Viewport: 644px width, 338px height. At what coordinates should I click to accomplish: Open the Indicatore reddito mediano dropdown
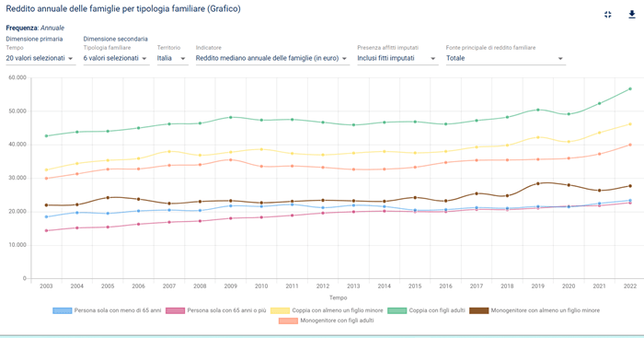click(x=272, y=58)
